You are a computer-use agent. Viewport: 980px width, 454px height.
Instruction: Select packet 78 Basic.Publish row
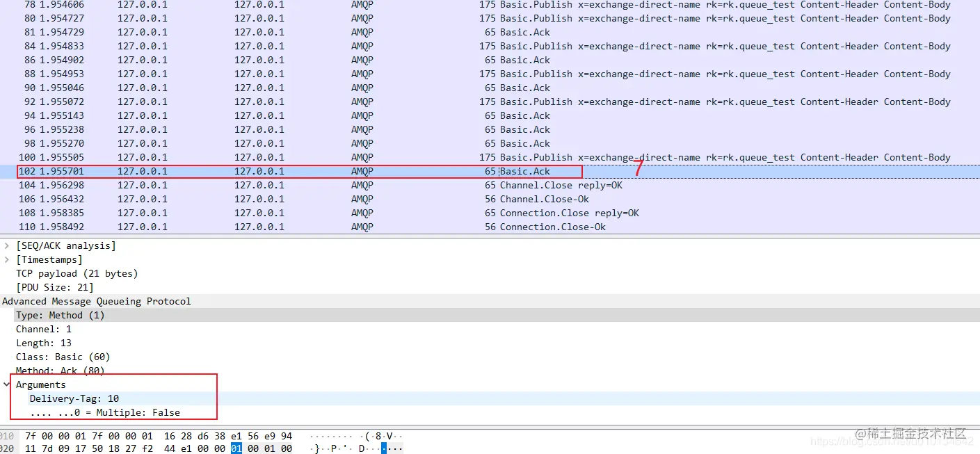coord(490,4)
